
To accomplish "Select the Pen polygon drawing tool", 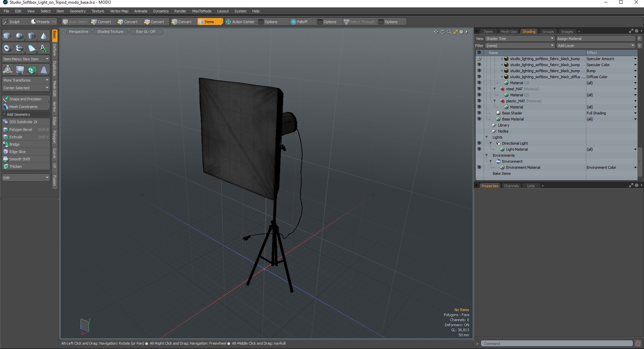I will point(32,48).
